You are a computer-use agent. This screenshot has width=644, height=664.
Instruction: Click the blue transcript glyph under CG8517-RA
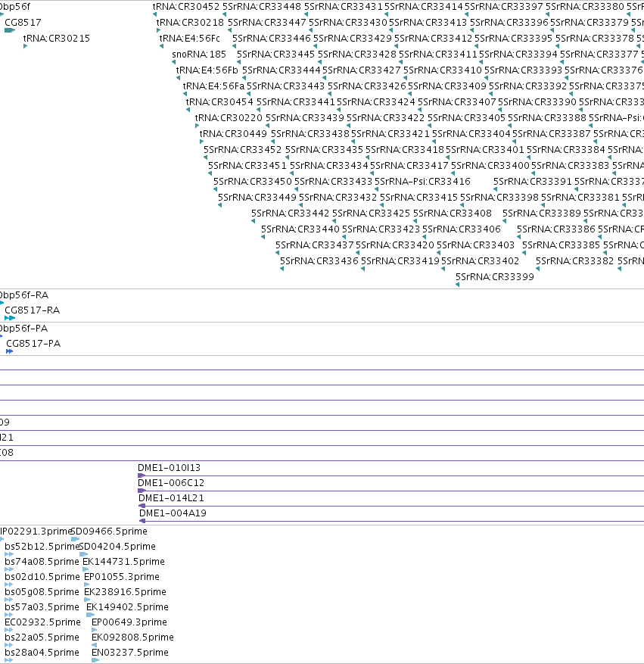(x=10, y=318)
